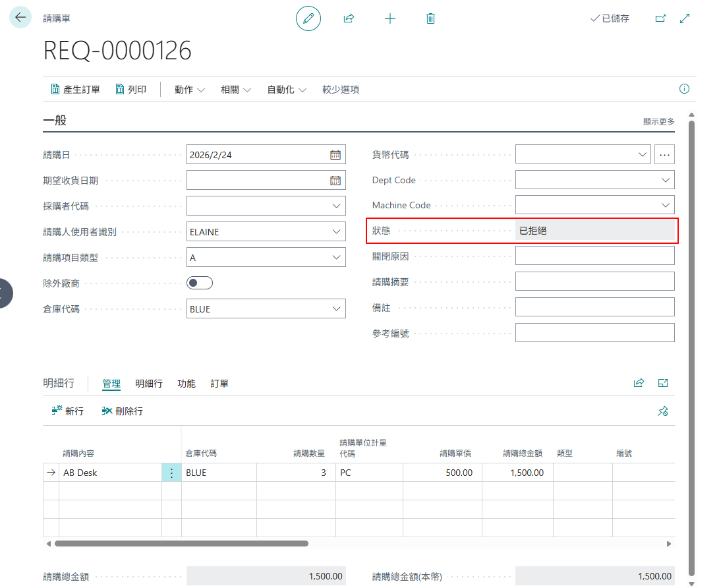Click the 關閉原因 input field
Viewport: 719px width, 588px height.
tap(594, 256)
